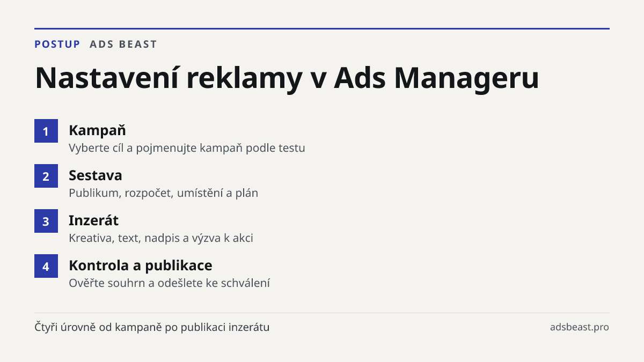Select the step number 1 badge
The width and height of the screenshot is (644, 362).
(46, 131)
